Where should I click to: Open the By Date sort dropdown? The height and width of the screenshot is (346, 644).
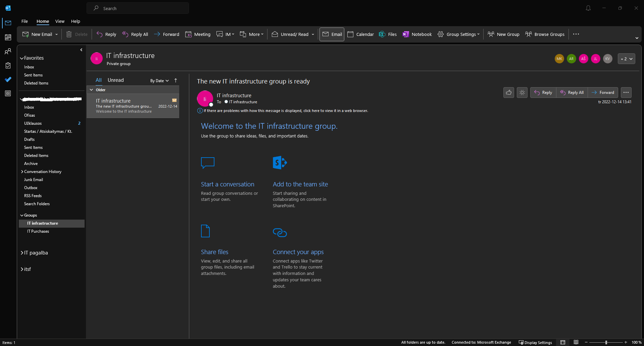coord(159,81)
